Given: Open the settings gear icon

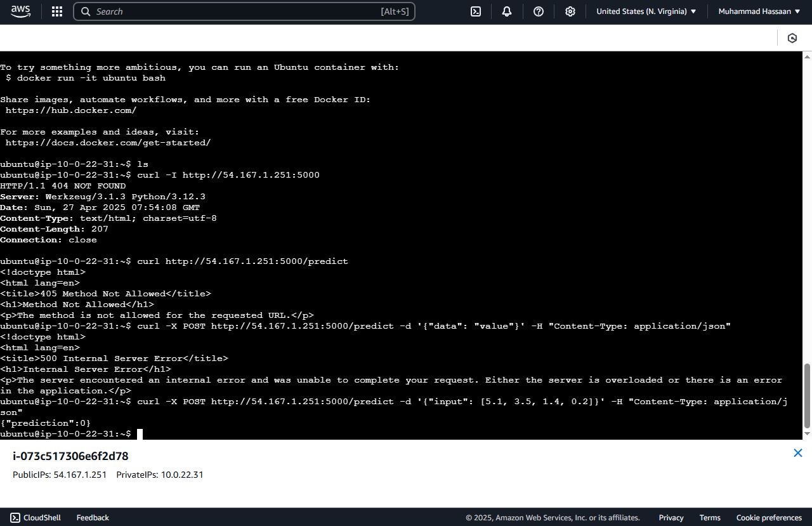Looking at the screenshot, I should 570,11.
